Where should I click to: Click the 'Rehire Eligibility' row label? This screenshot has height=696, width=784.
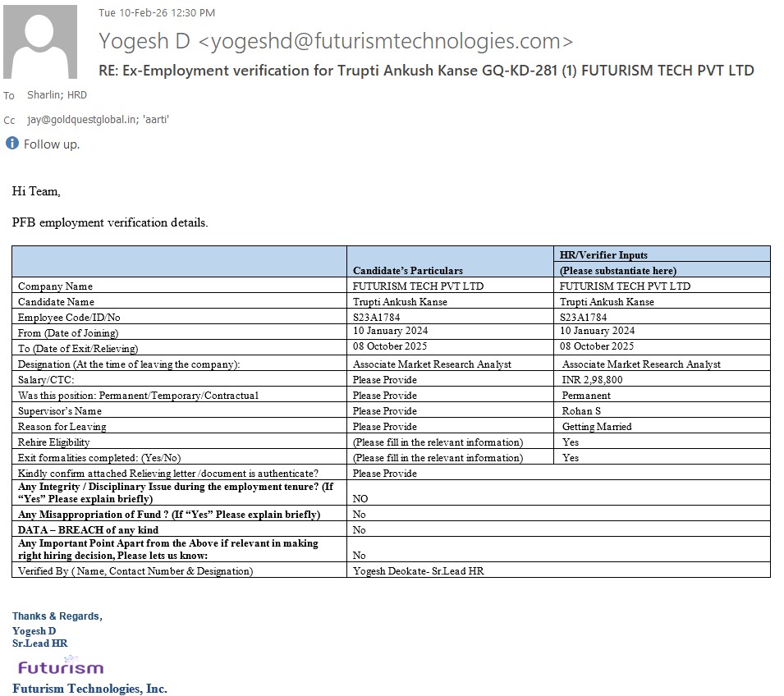click(54, 442)
